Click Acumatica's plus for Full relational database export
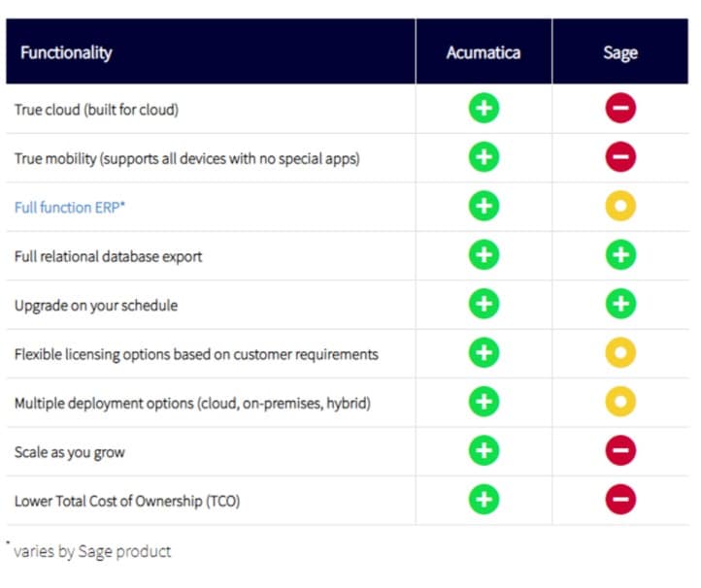Screen dimensions: 701x588 coord(484,254)
